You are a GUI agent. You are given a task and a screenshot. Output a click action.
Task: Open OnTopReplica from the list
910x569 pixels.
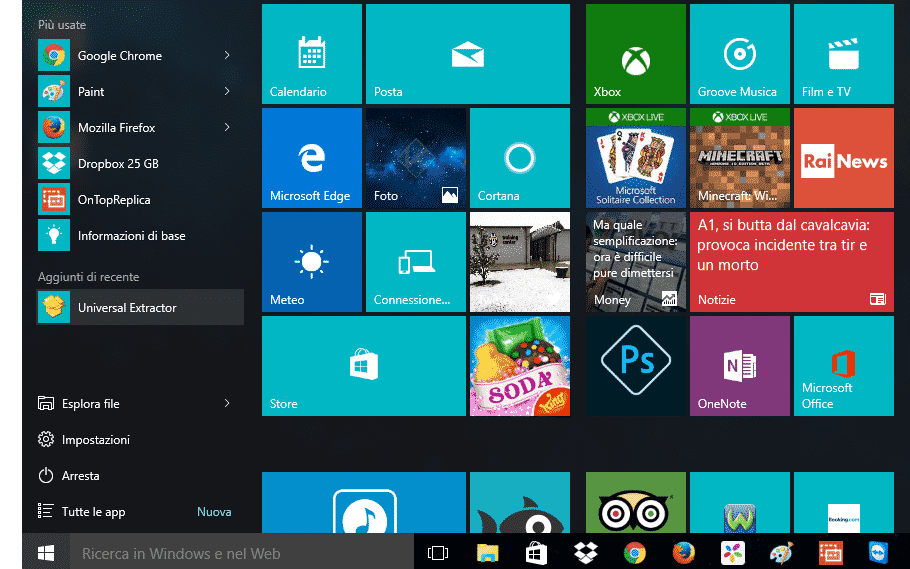(x=140, y=199)
